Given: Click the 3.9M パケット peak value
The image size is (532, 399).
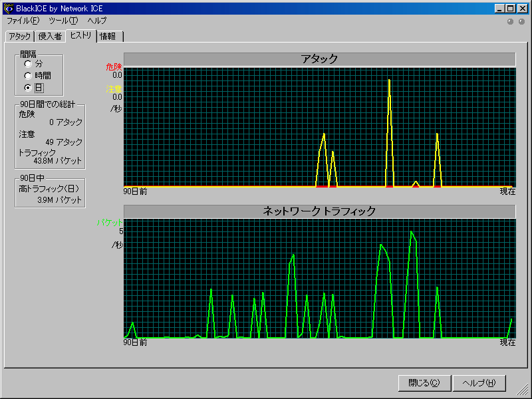Looking at the screenshot, I should pos(60,200).
